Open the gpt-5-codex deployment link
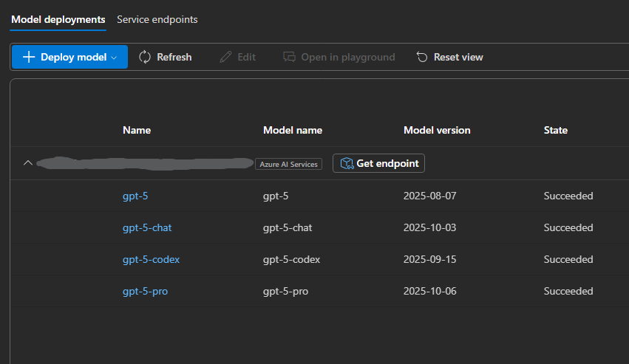 151,259
